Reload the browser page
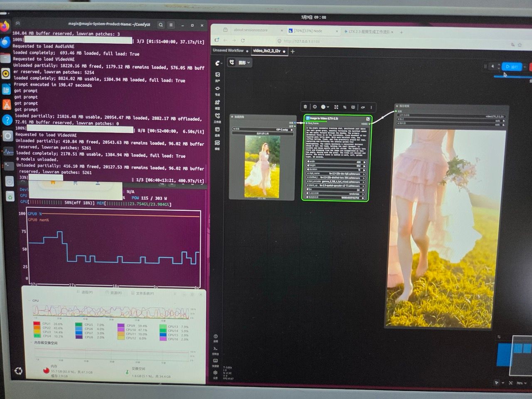The width and height of the screenshot is (532, 399). point(243,40)
